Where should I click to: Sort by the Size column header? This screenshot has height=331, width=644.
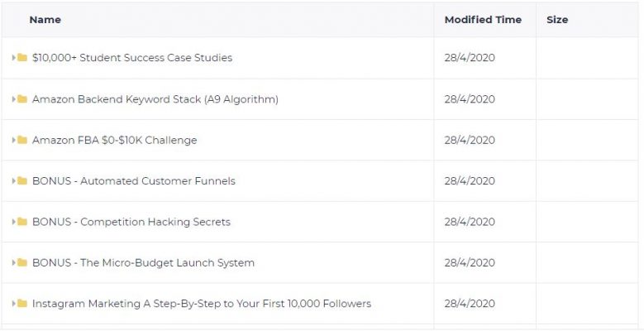pos(557,20)
